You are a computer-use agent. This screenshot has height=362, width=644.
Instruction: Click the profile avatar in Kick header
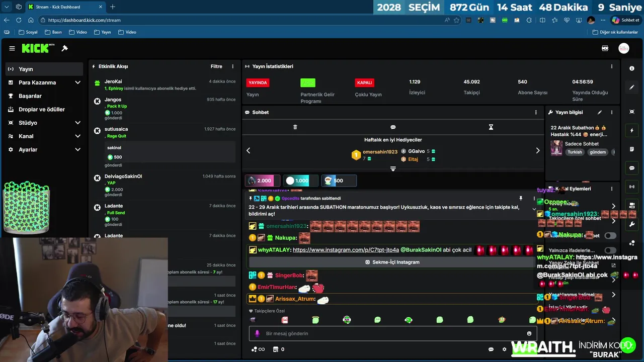[624, 48]
